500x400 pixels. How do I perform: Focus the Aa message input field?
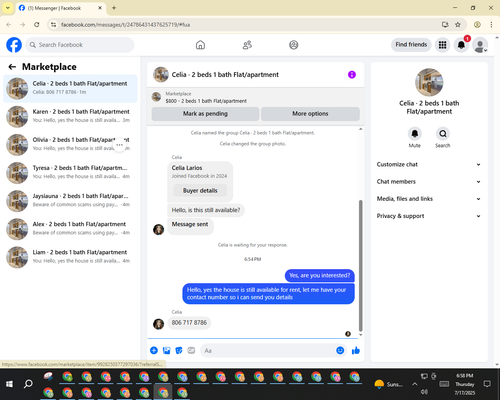click(x=268, y=350)
